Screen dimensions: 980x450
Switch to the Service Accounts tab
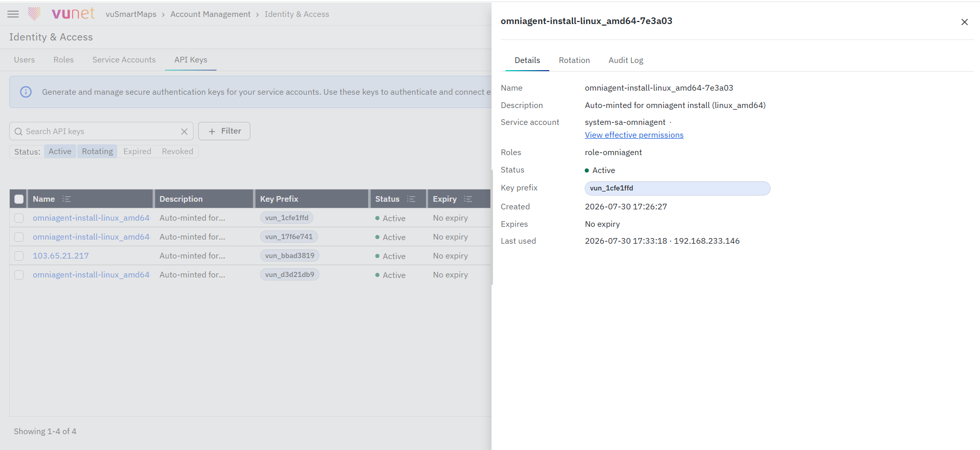(x=124, y=60)
